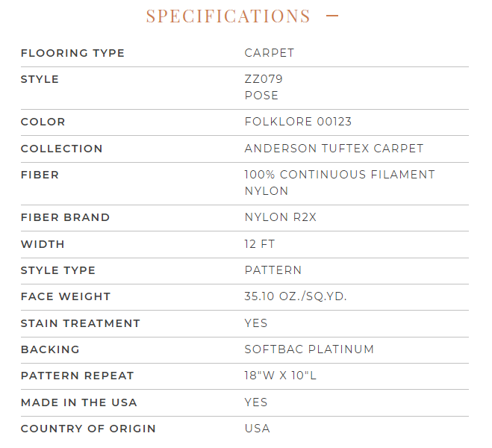Click the YES value for Stain Treatment
492x448 pixels.
256,323
